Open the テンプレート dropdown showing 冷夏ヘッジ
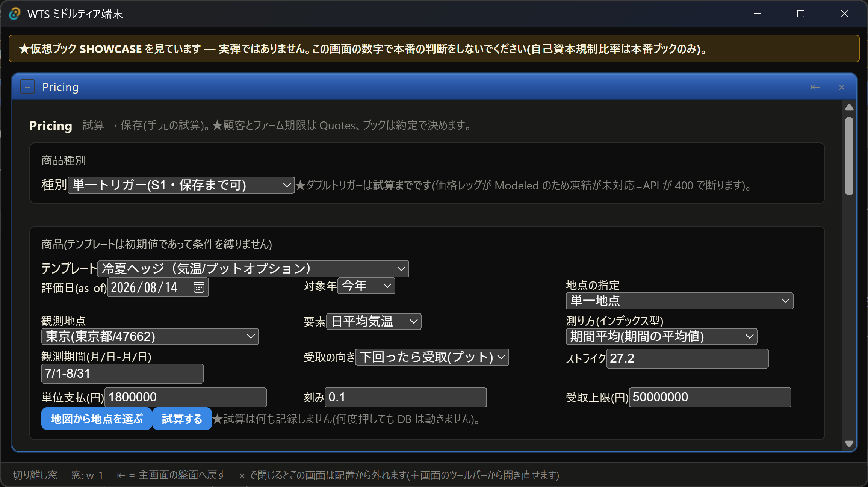Image resolution: width=868 pixels, height=487 pixels. coord(253,269)
